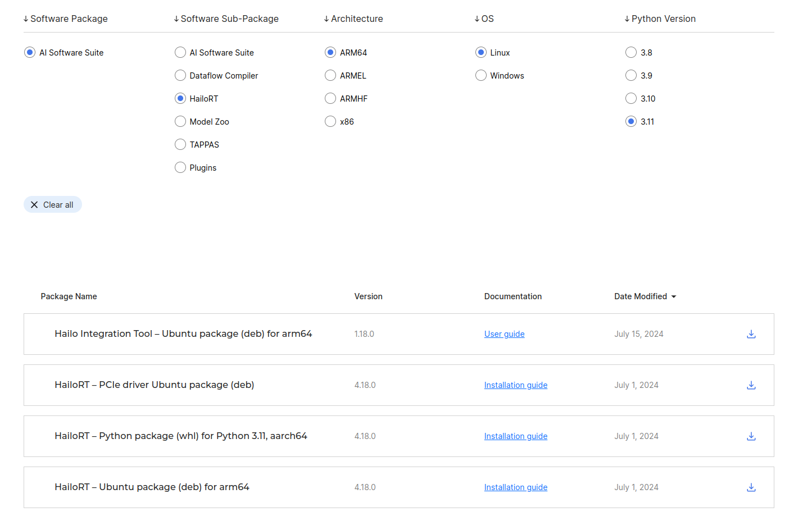
Task: Download HailoRT Python 3.11 whl package
Action: click(751, 436)
